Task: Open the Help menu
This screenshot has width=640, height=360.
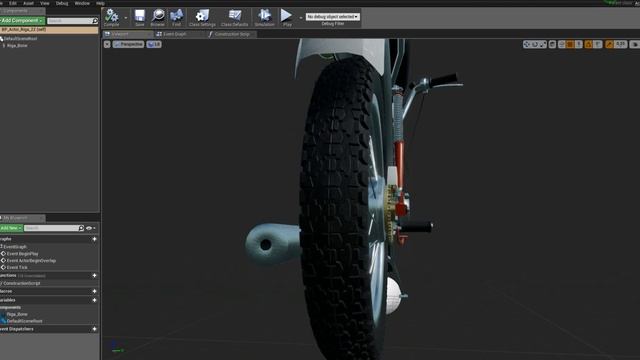Action: coord(100,3)
